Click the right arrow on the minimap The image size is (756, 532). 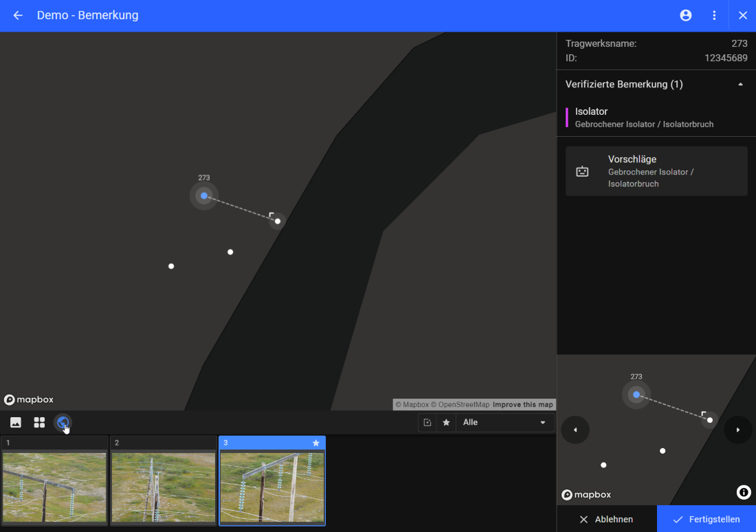tap(737, 430)
